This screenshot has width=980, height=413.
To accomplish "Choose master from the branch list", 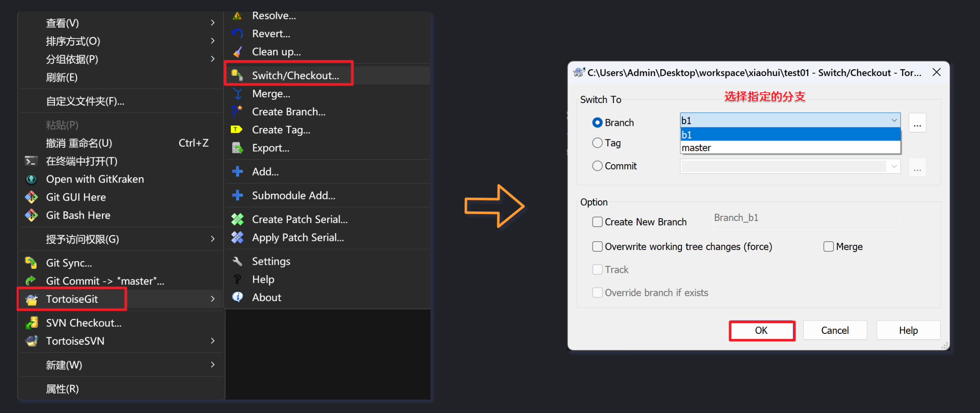I will coord(696,148).
